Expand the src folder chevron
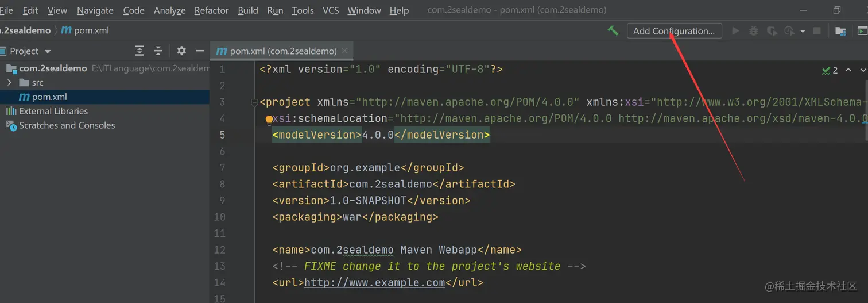This screenshot has width=868, height=303. [9, 83]
